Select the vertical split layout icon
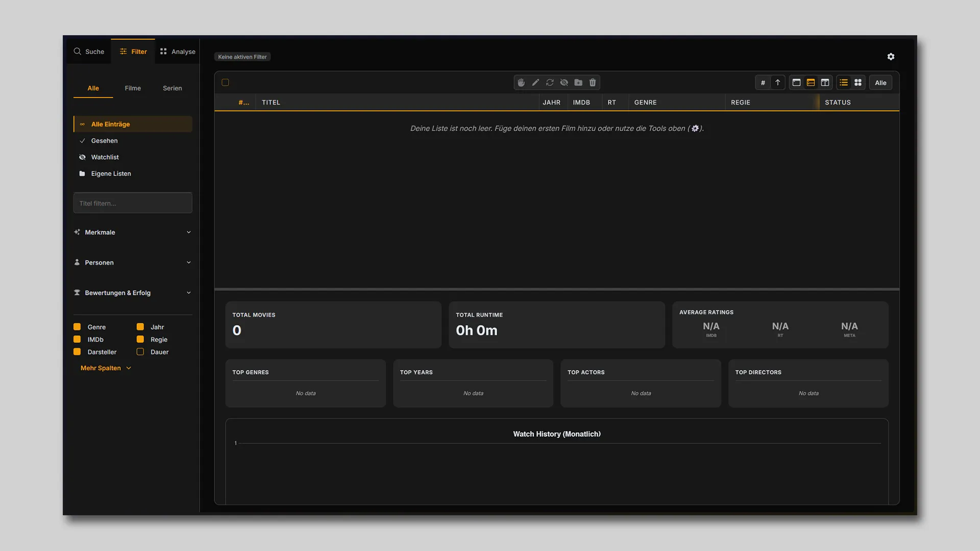This screenshot has width=980, height=551. coord(825,83)
